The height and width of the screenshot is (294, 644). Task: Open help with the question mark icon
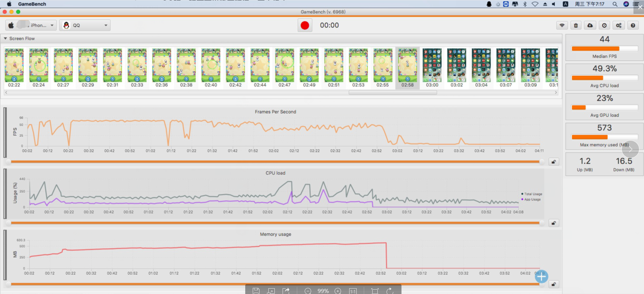[633, 25]
